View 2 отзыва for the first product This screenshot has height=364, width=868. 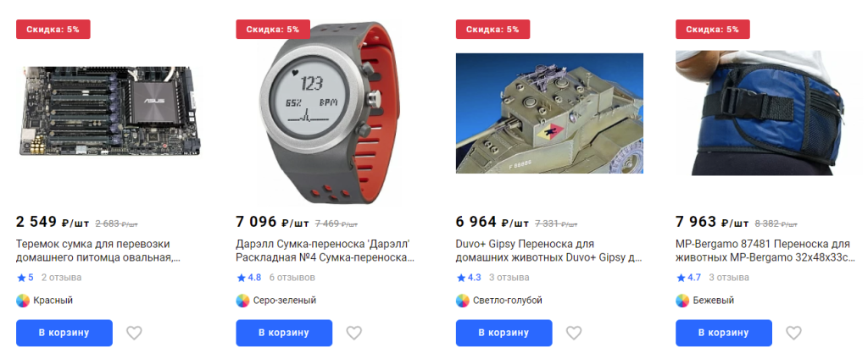(x=61, y=278)
